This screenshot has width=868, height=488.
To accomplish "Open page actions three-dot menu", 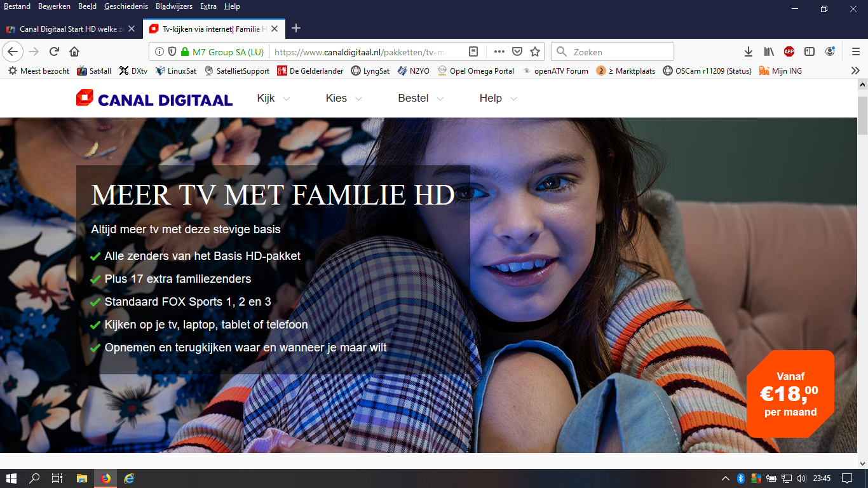I will (x=499, y=51).
